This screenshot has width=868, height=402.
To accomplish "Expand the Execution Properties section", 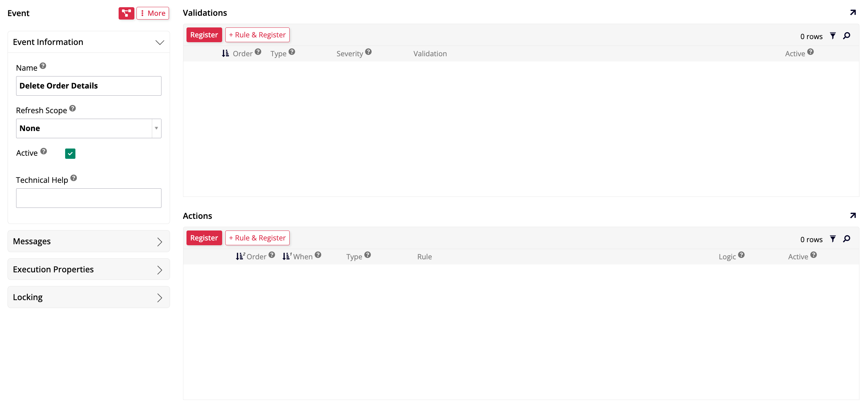I will pos(88,269).
